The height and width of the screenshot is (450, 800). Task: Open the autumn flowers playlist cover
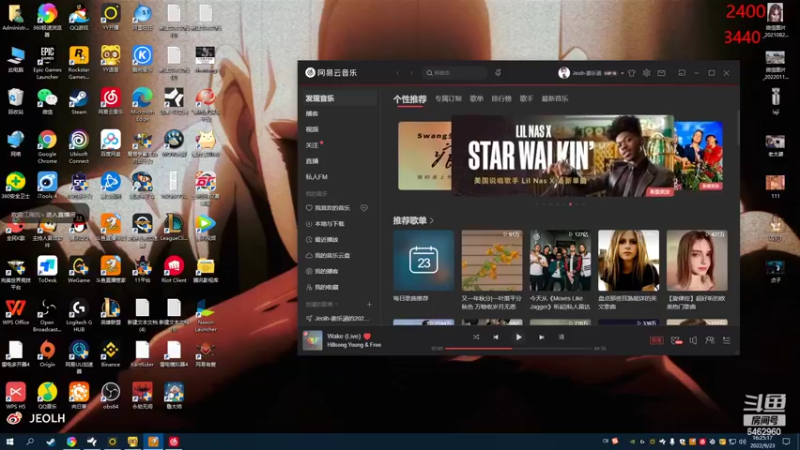click(x=492, y=260)
